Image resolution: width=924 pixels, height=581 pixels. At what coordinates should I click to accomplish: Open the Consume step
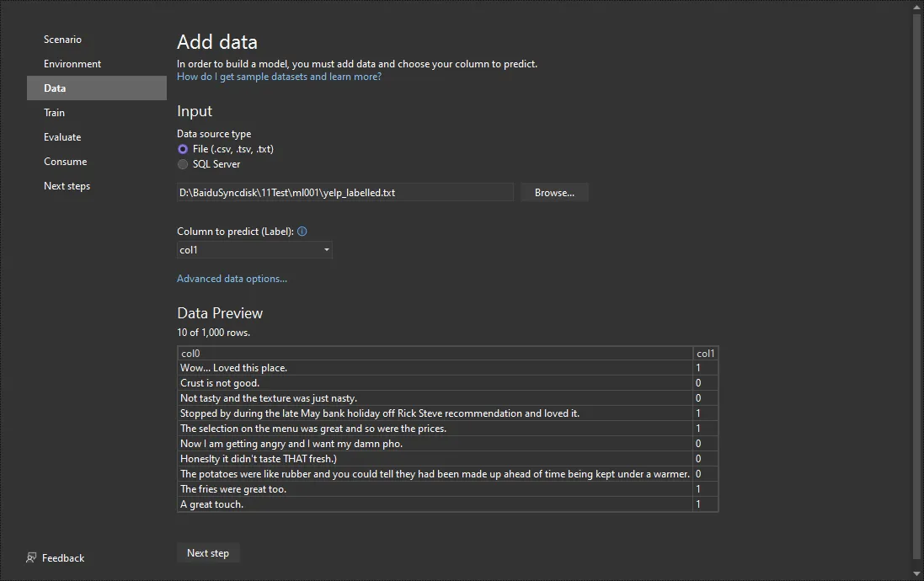coord(65,162)
